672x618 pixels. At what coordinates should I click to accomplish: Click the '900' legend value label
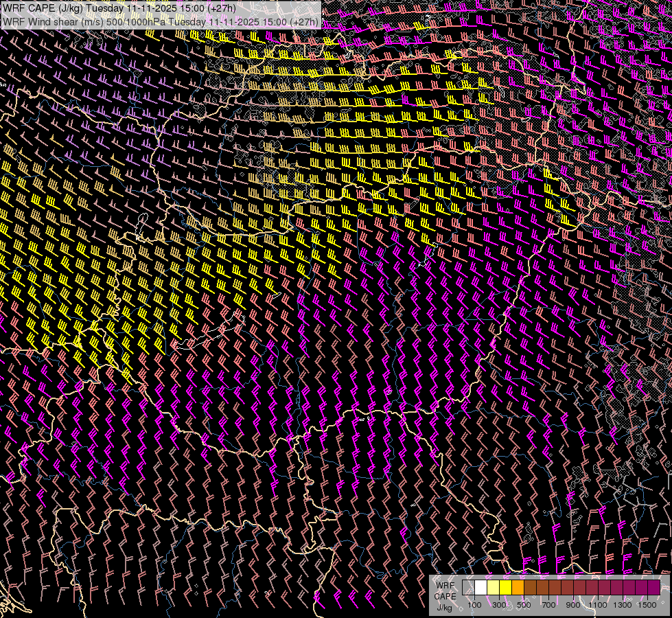[573, 605]
